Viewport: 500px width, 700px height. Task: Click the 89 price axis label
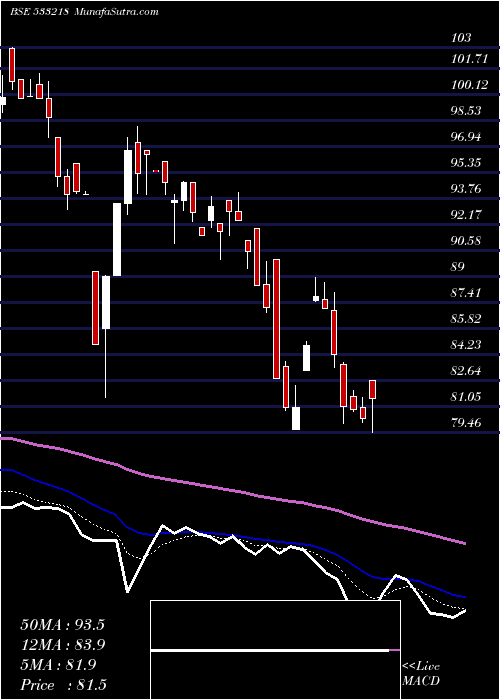(458, 267)
